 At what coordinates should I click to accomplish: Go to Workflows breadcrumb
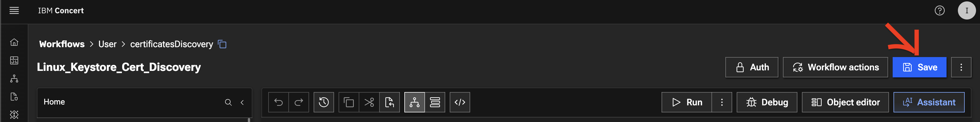pyautogui.click(x=62, y=44)
